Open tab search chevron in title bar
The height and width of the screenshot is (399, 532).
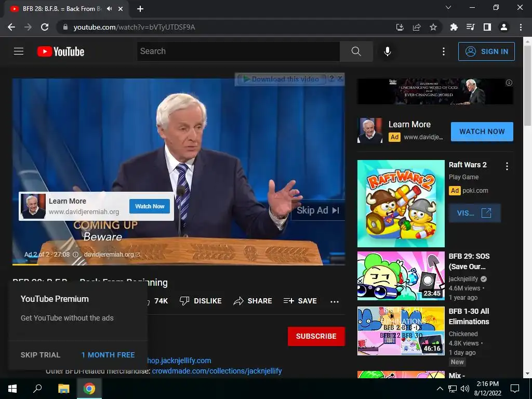coord(448,7)
